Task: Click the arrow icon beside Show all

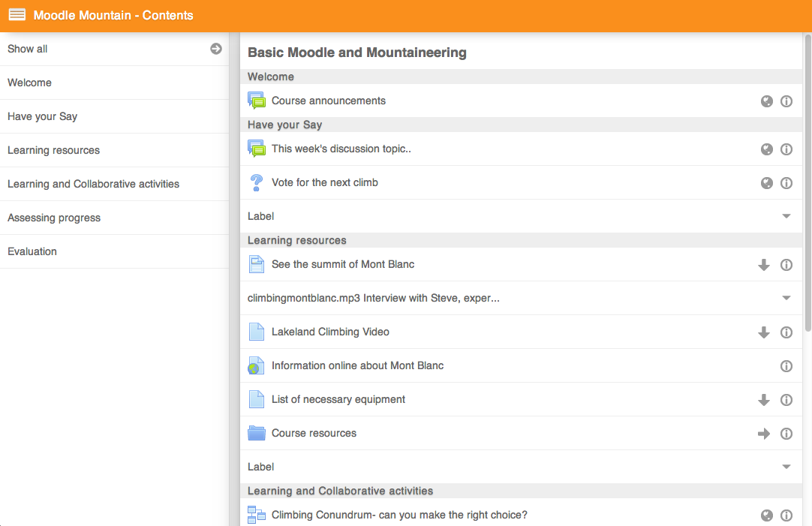Action: click(x=216, y=49)
